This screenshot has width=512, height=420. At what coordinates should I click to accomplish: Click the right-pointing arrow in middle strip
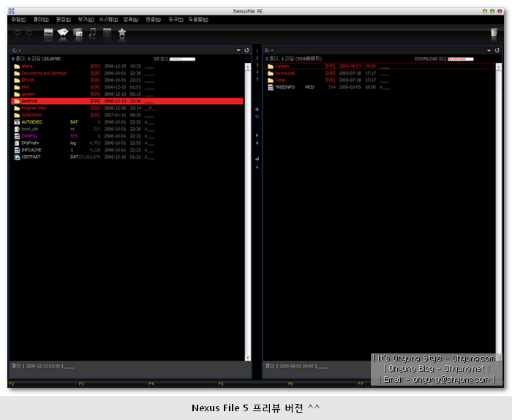point(257,135)
